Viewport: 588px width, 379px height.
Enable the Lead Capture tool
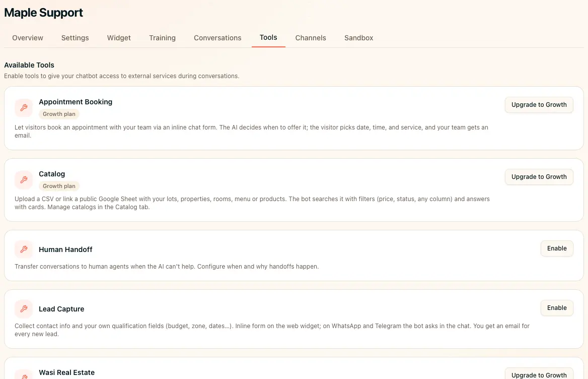tap(557, 308)
